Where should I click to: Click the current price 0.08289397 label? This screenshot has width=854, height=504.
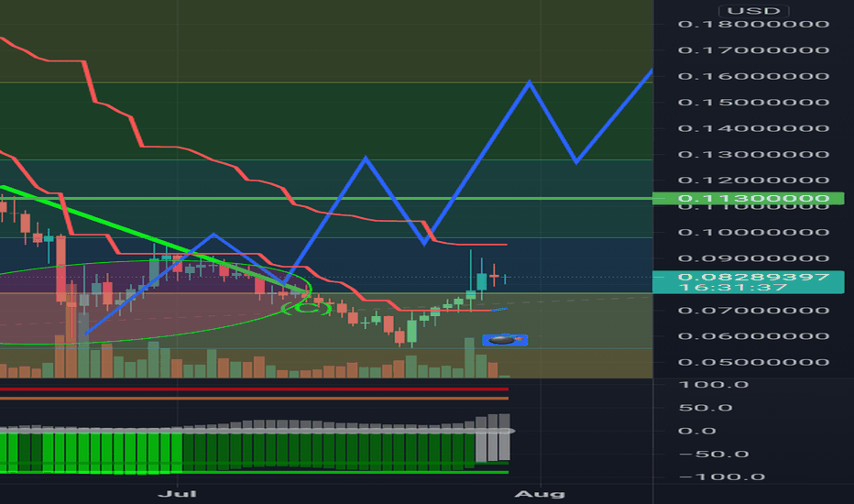753,277
